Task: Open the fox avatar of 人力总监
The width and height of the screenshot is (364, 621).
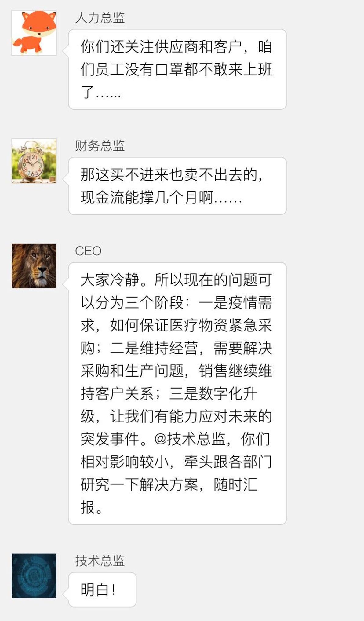Action: pos(34,33)
